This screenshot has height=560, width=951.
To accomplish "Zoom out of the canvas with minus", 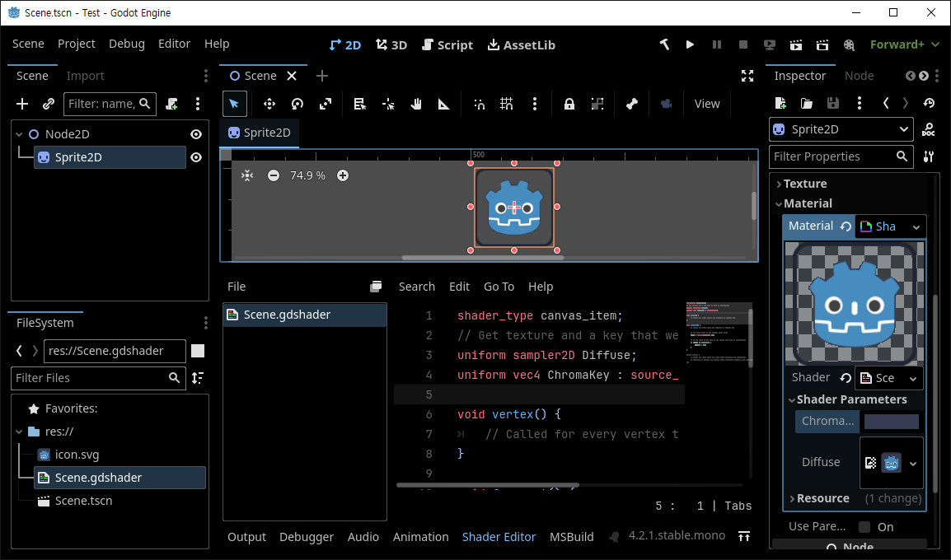I will [x=274, y=175].
